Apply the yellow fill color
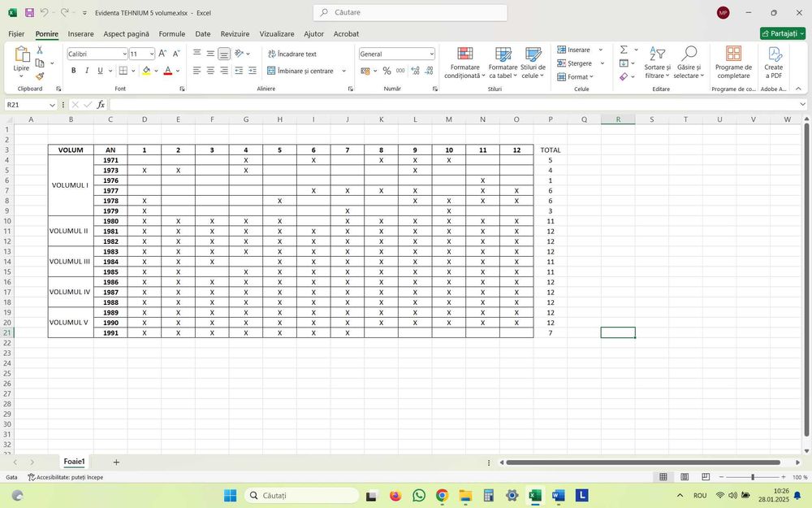812x508 pixels. [146, 71]
